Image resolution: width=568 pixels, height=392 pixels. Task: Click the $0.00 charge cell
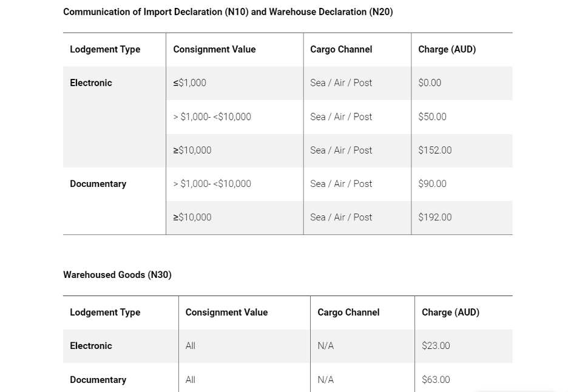430,83
